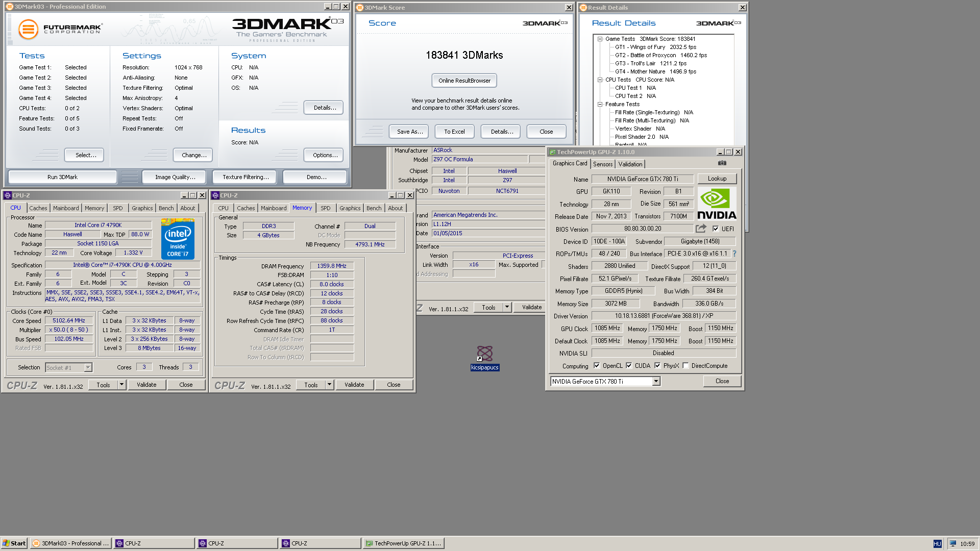Viewport: 980px width, 551px height.
Task: Open Tools dropdown arrow in CPU-Z CPU window
Action: (x=122, y=385)
